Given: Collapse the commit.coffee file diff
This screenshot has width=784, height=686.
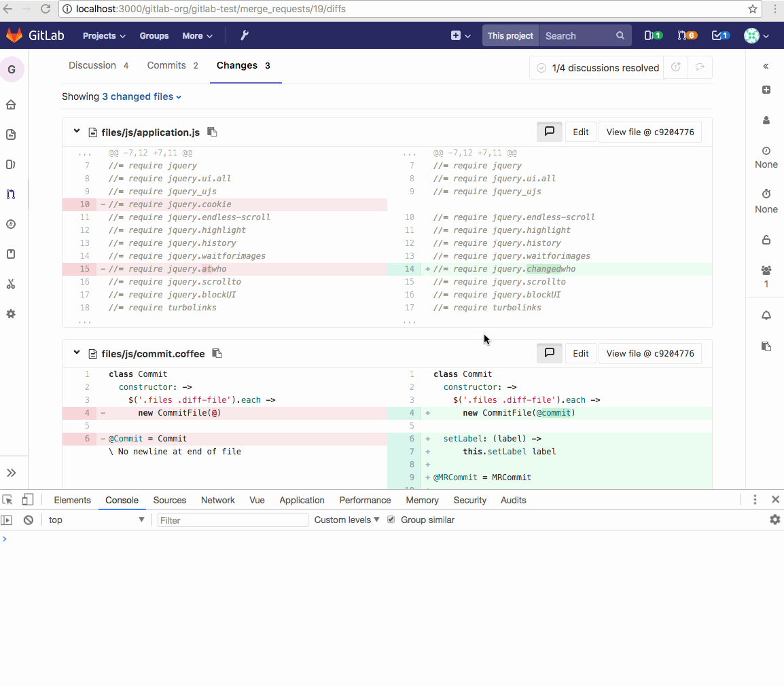Looking at the screenshot, I should pos(77,353).
